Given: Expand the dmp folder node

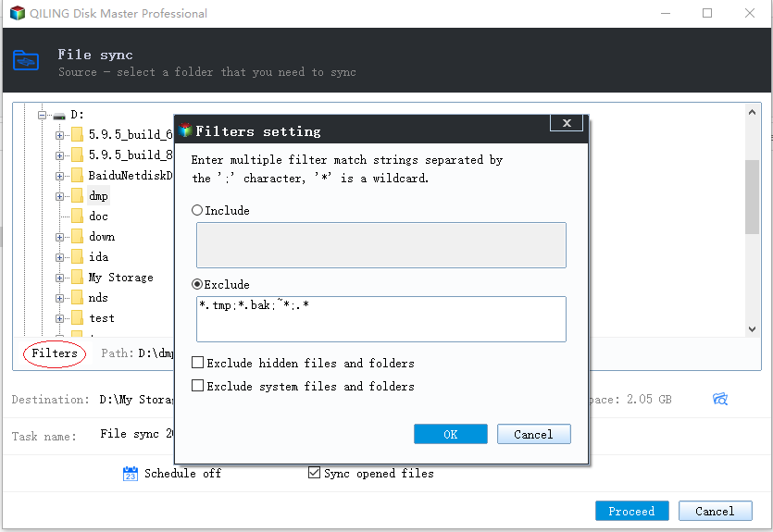Looking at the screenshot, I should tap(59, 196).
